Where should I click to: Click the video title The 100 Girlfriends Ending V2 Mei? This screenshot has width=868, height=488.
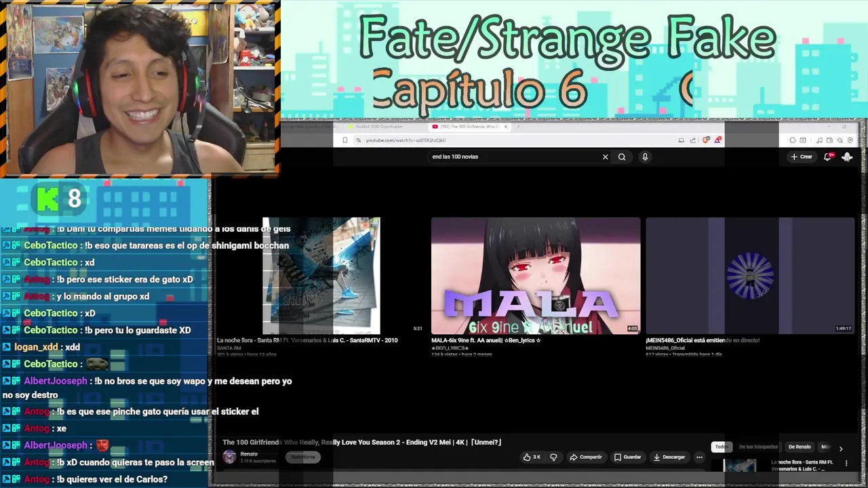pyautogui.click(x=362, y=442)
